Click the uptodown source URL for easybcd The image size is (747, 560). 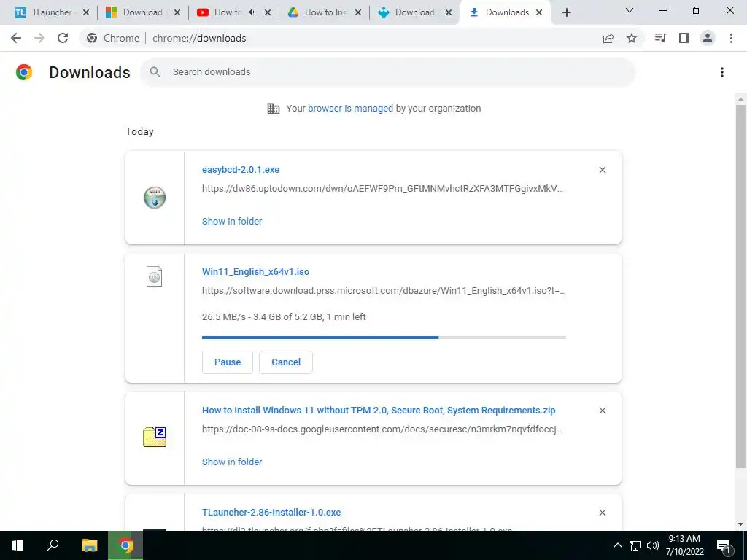(382, 189)
